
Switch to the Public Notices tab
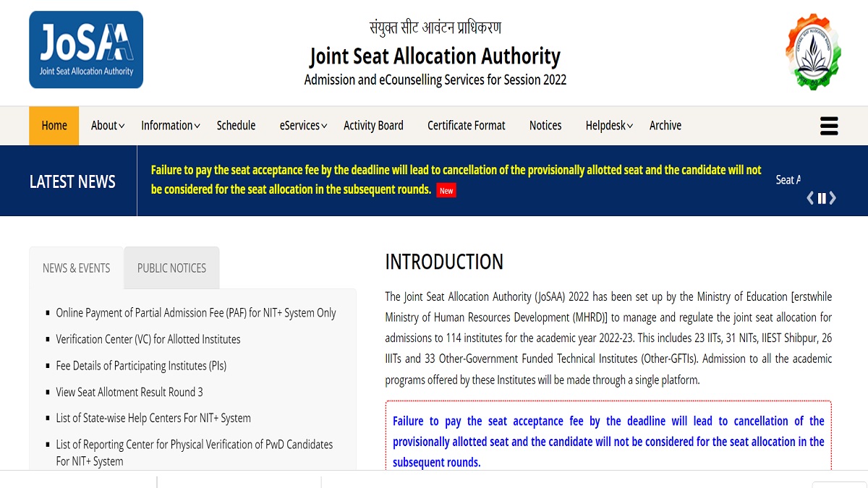tap(171, 268)
